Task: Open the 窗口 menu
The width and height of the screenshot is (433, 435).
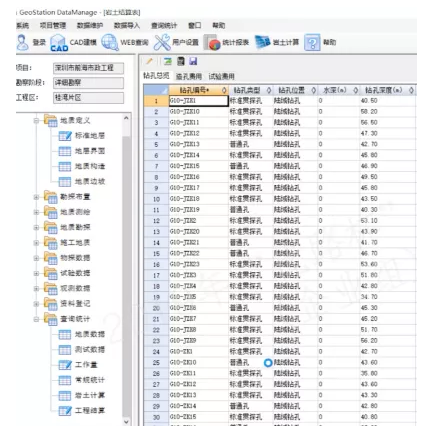Action: [195, 25]
